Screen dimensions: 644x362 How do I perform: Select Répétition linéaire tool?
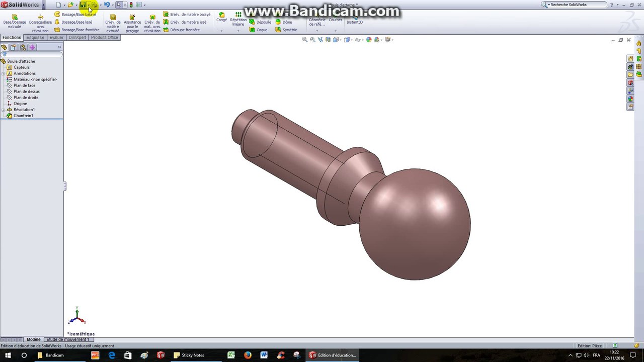point(238,19)
